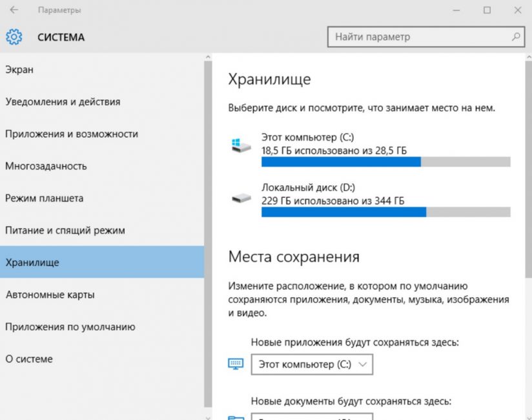Click "Новые приложения будут сохраняться здесь:" label
532x420 pixels.
[x=355, y=342]
